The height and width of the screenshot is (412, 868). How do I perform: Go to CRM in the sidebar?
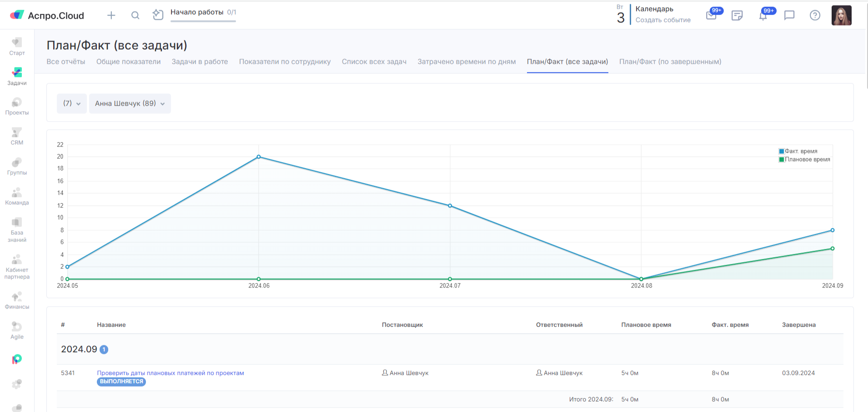(x=17, y=136)
